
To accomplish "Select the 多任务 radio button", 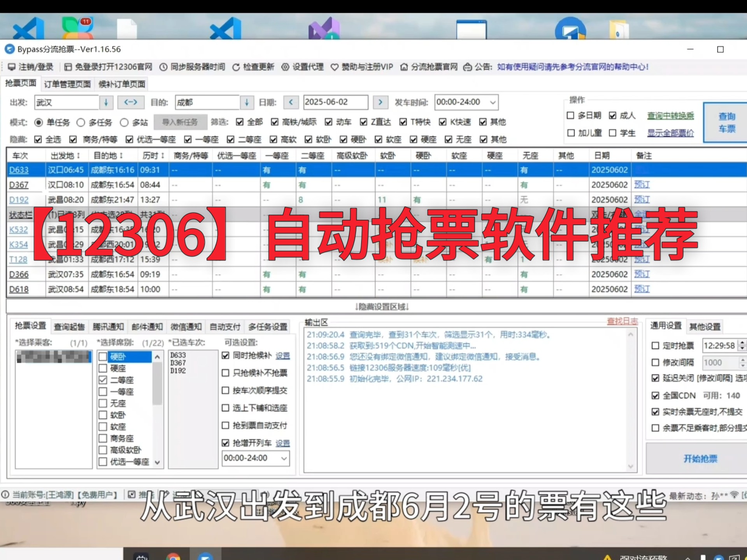I will coord(81,122).
